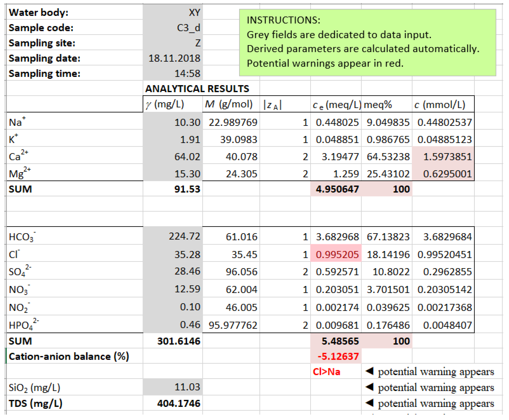The image size is (509, 420).
Task: Click the green INSTRUCTIONS text box
Action: tap(368, 42)
